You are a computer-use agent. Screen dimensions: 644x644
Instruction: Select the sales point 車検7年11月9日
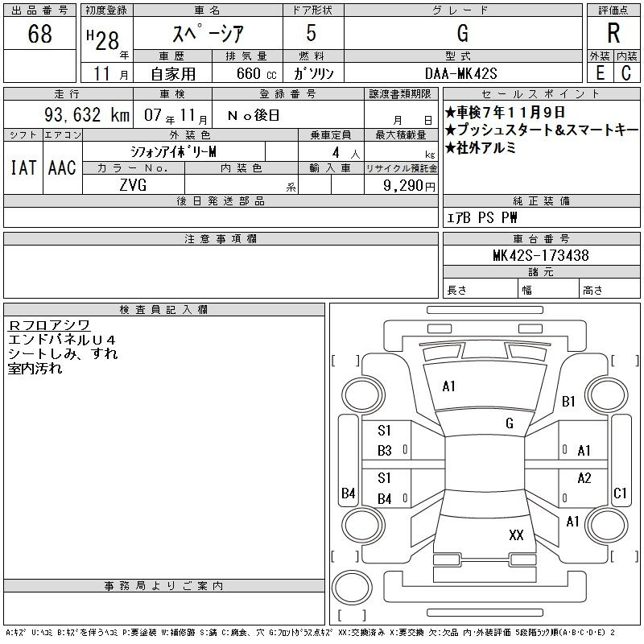pos(505,112)
